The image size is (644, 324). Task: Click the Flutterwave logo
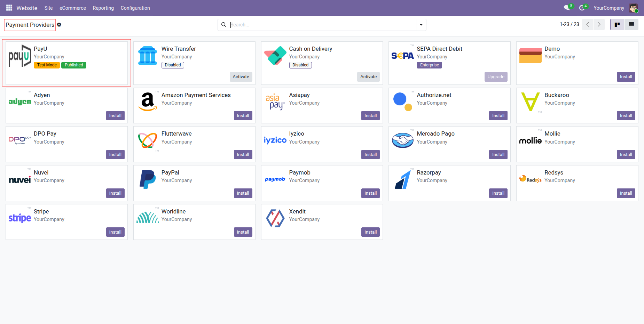click(148, 140)
